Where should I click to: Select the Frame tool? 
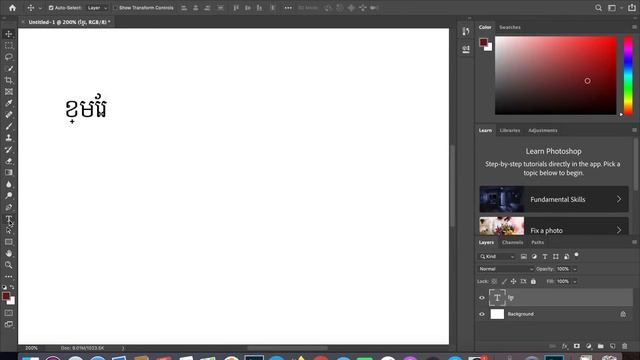tap(9, 91)
